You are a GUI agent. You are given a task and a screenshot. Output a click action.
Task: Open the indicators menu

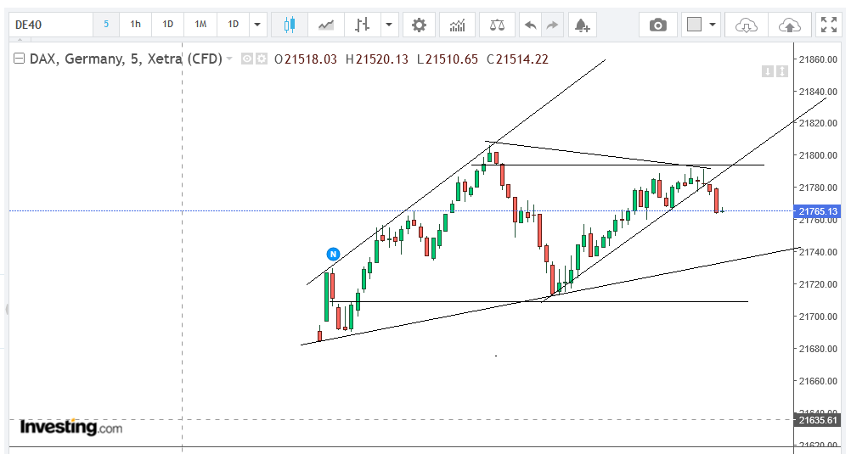tap(457, 25)
